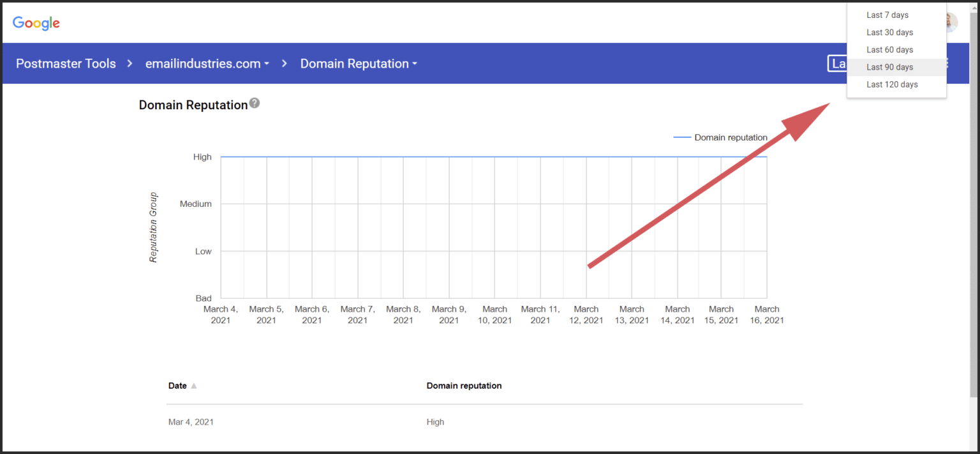Select the Last 7 days option
The width and height of the screenshot is (980, 454).
click(887, 15)
